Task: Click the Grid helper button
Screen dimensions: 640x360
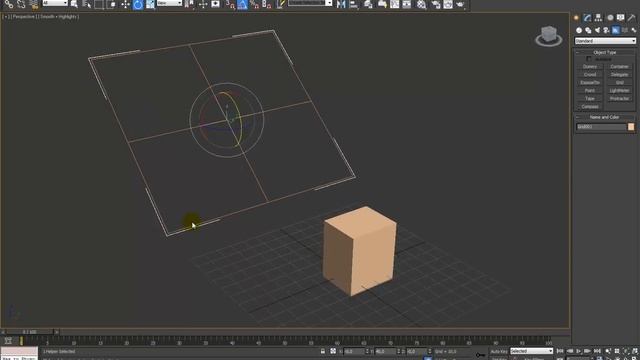Action: tap(620, 82)
